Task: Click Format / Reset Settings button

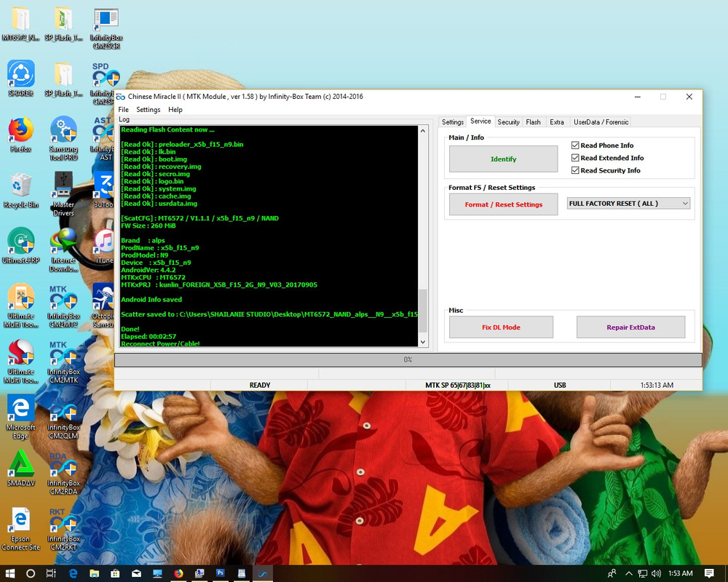Action: pos(503,204)
